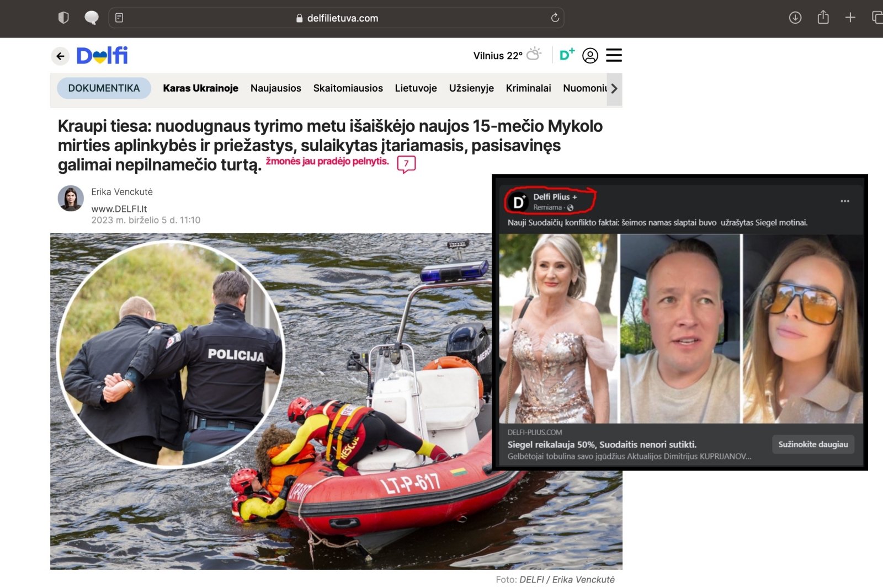This screenshot has height=588, width=883.
Task: Click the ad caption about Suodaičių konflikto faktai
Action: pyautogui.click(x=657, y=223)
